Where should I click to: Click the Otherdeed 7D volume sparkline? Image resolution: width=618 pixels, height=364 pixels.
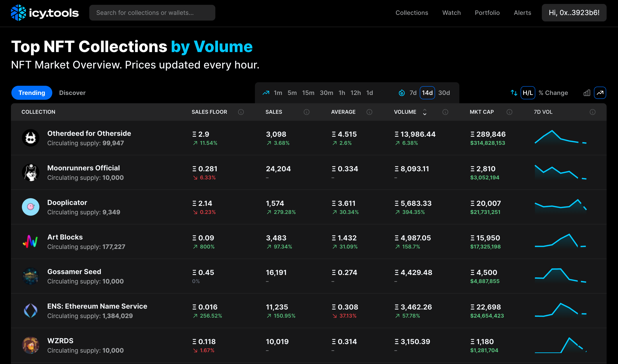[561, 137]
